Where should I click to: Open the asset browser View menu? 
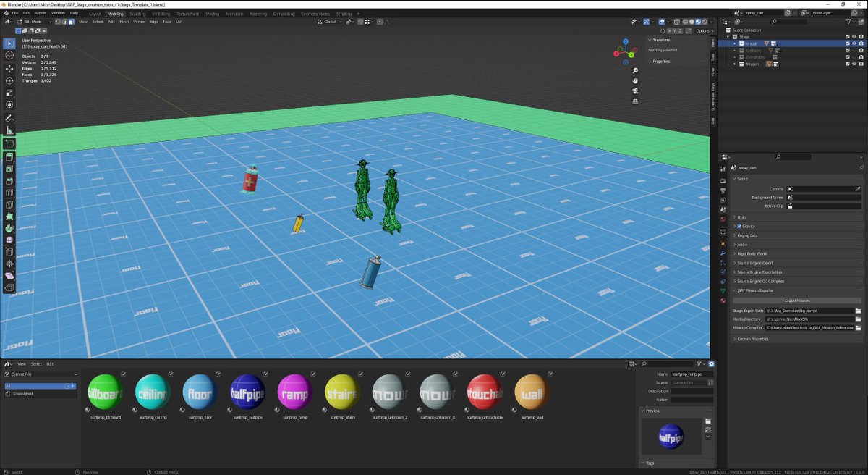point(22,363)
